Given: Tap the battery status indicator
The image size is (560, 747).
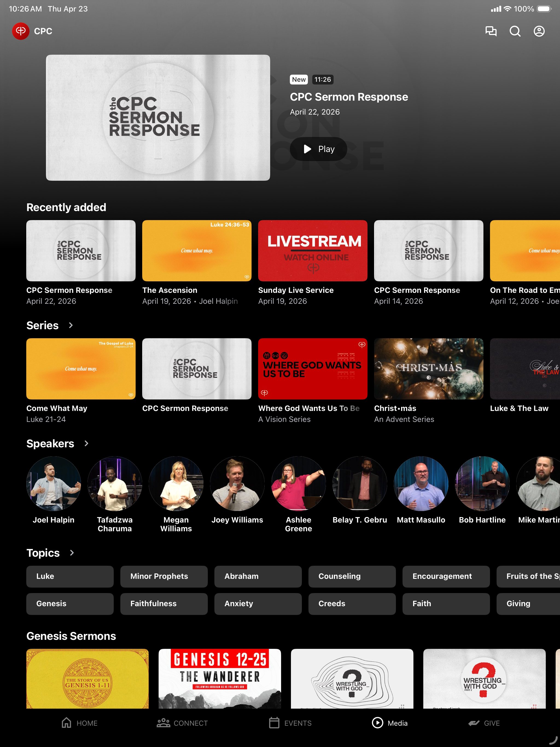Looking at the screenshot, I should click(544, 9).
